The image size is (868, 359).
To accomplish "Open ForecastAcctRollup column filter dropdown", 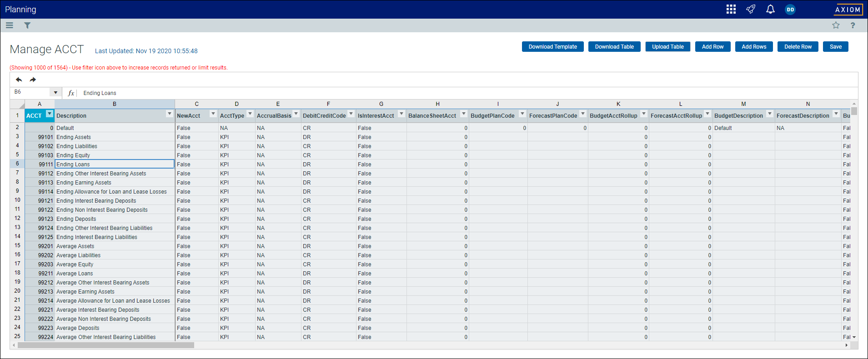I will (x=707, y=114).
